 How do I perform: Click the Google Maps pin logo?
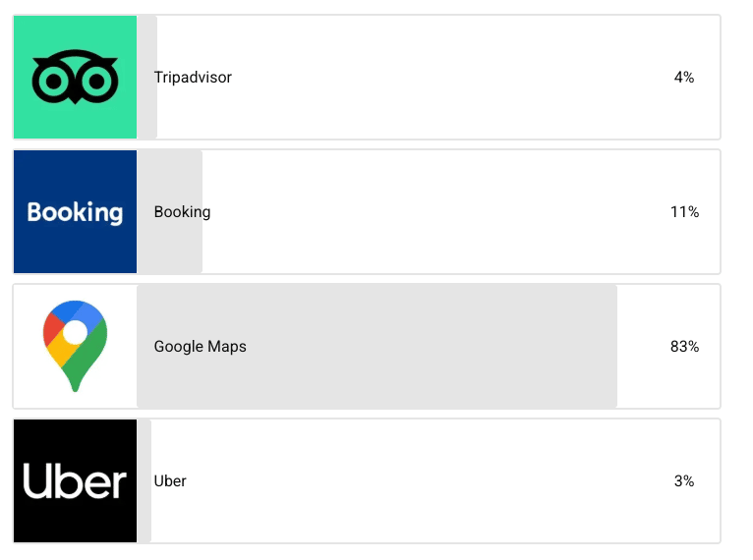(75, 346)
